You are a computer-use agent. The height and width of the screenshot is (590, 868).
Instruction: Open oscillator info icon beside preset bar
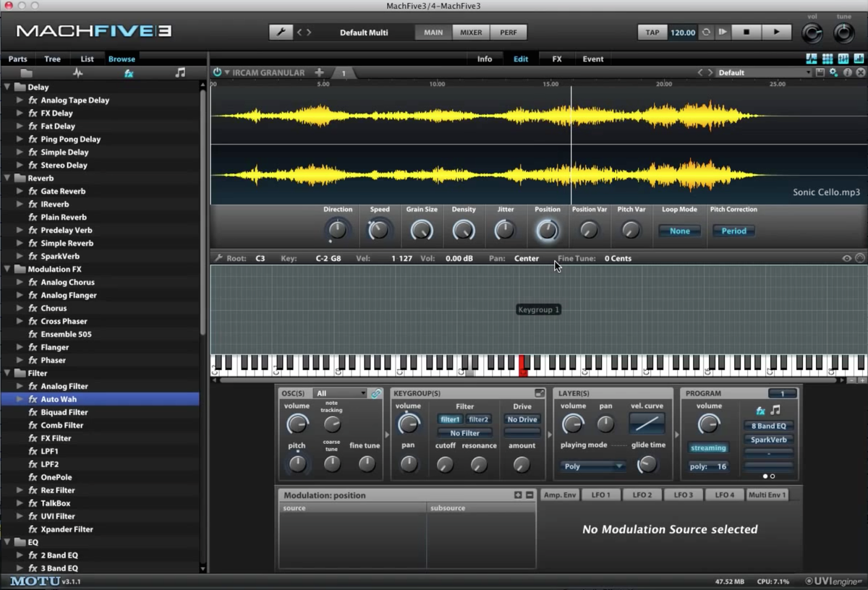848,72
